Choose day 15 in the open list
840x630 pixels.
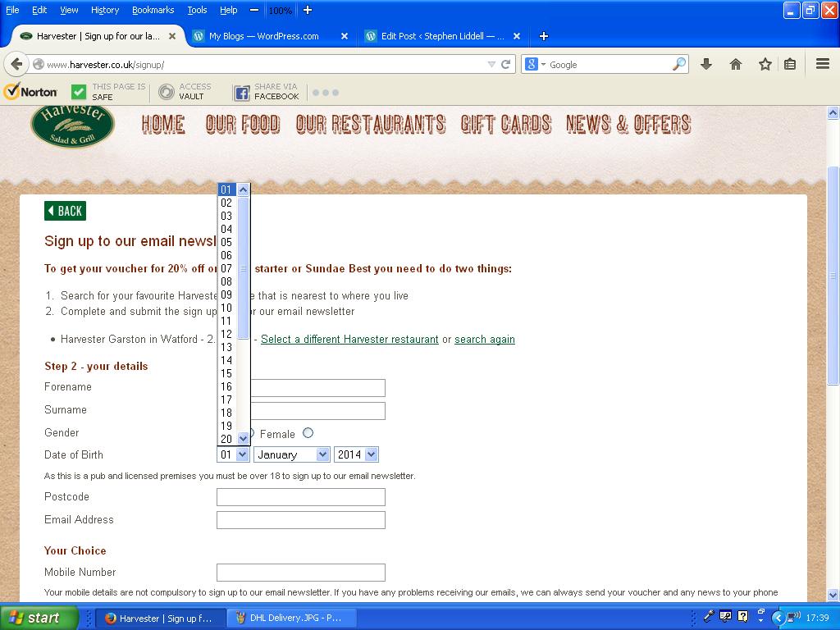coord(226,373)
